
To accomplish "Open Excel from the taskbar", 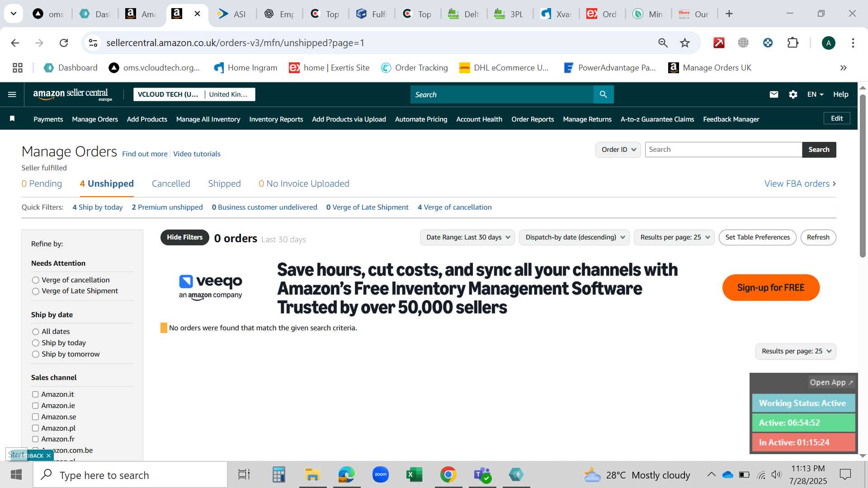I will point(414,475).
